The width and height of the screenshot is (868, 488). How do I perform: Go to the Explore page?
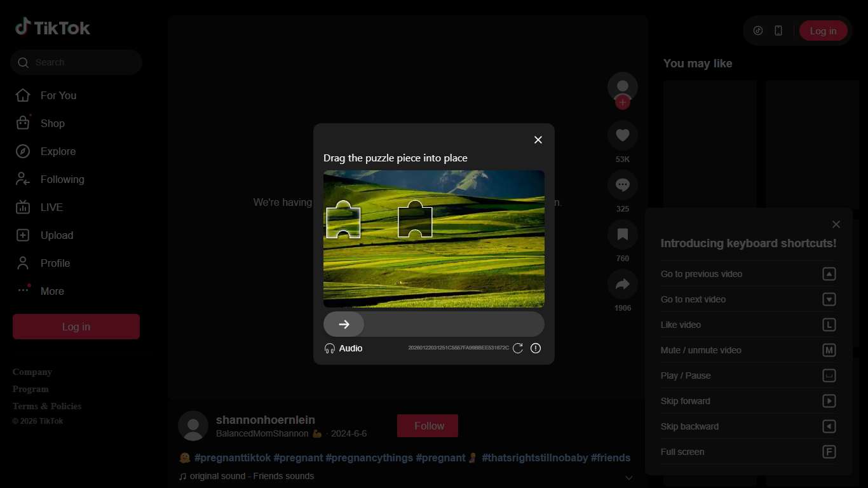(x=58, y=151)
